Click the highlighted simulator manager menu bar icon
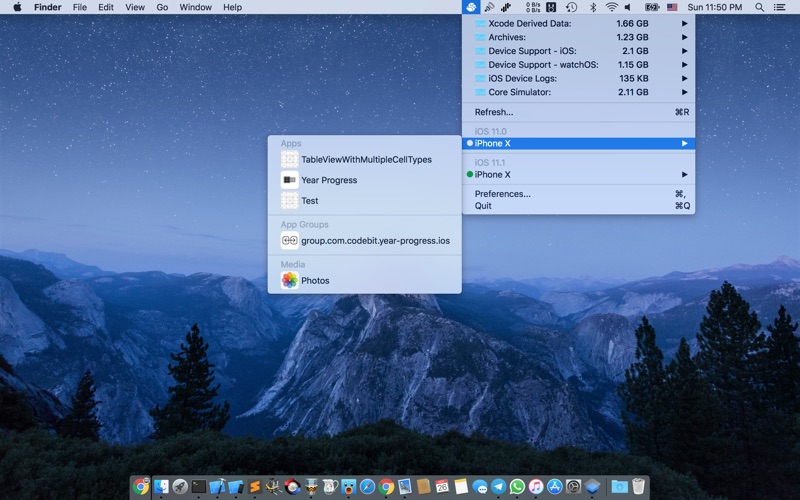 tap(471, 7)
